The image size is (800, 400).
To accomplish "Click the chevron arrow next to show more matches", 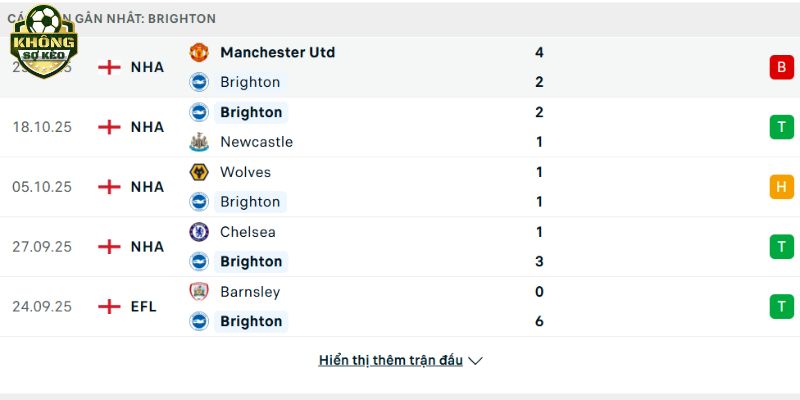I will pos(476,360).
